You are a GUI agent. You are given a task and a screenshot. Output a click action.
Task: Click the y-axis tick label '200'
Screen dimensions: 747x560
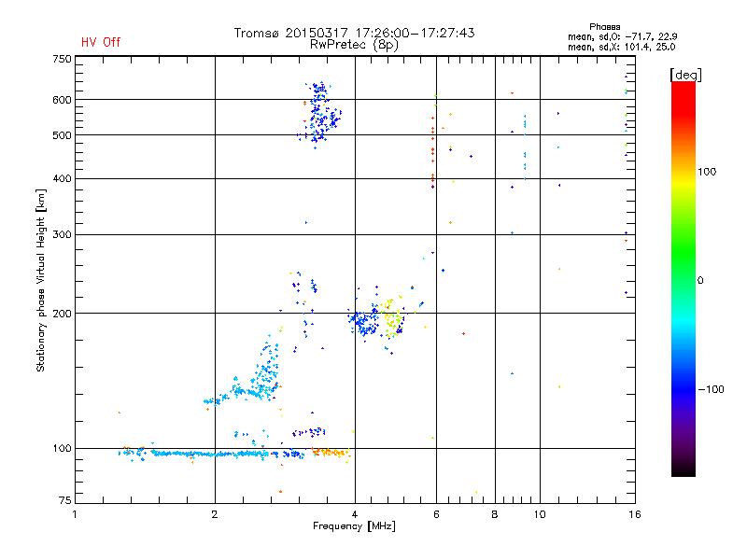pos(63,314)
